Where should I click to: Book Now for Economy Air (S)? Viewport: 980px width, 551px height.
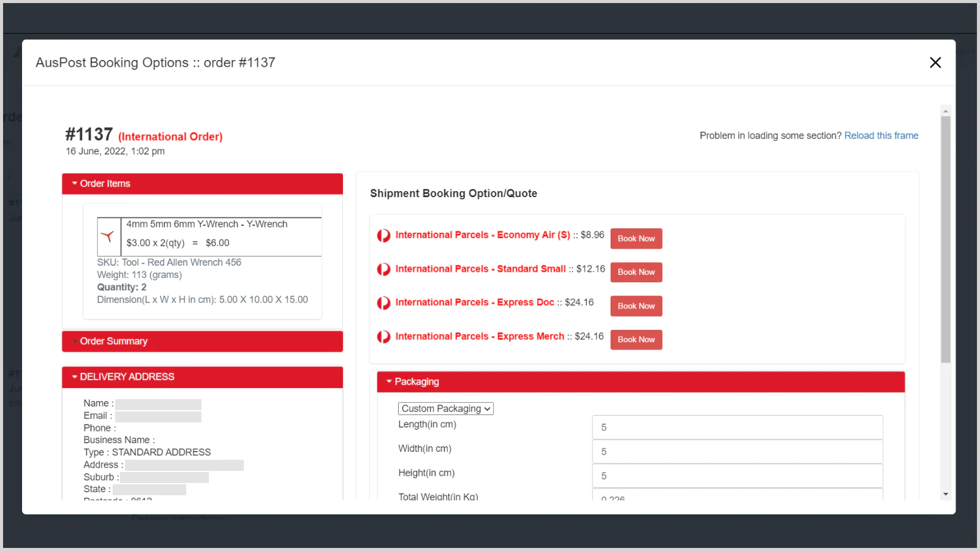(x=636, y=239)
